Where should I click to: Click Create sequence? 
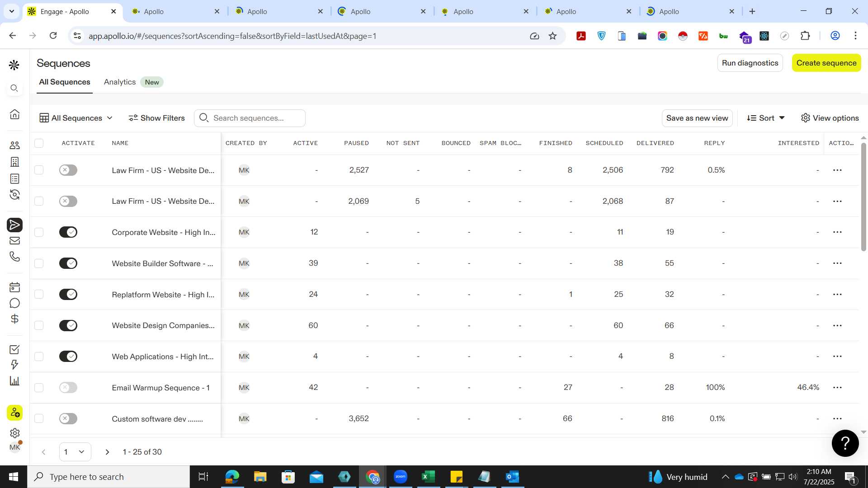click(826, 63)
